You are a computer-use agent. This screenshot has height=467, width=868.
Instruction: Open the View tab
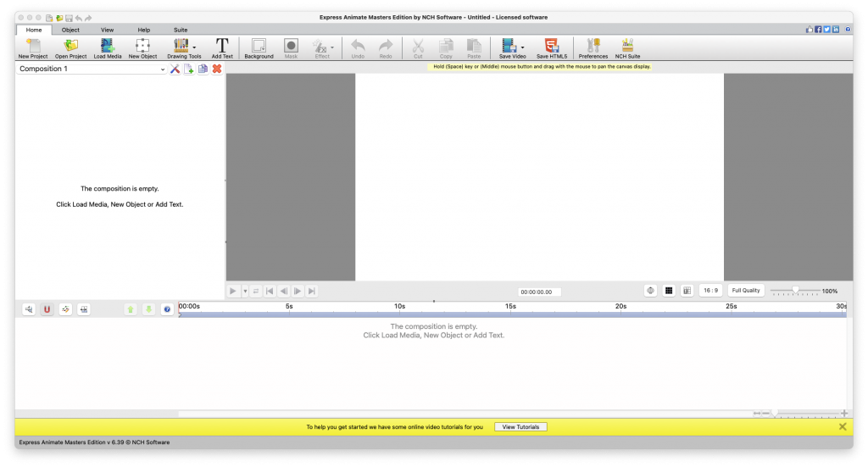point(108,30)
